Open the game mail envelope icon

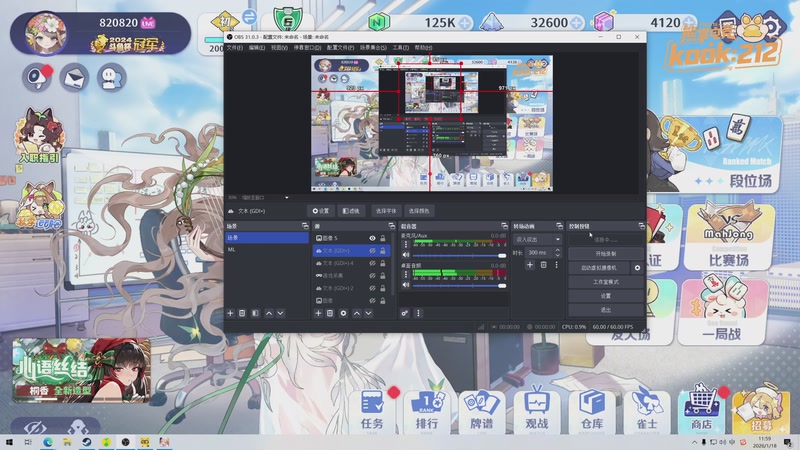(x=74, y=78)
